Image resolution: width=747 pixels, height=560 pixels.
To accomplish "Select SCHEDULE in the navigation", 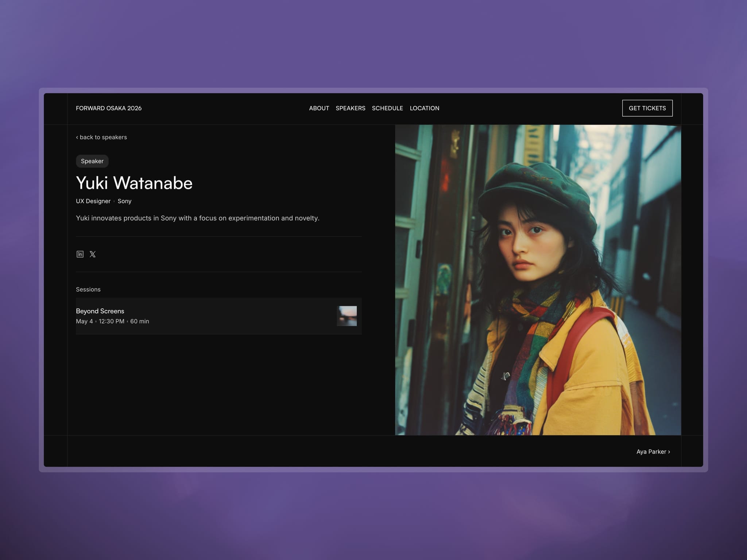I will point(387,108).
